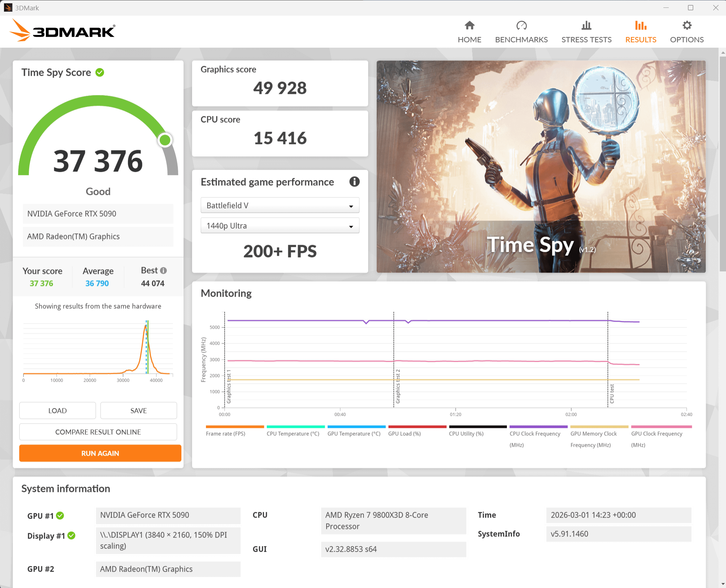726x588 pixels.
Task: Click the Time Spy preview image
Action: pos(541,166)
